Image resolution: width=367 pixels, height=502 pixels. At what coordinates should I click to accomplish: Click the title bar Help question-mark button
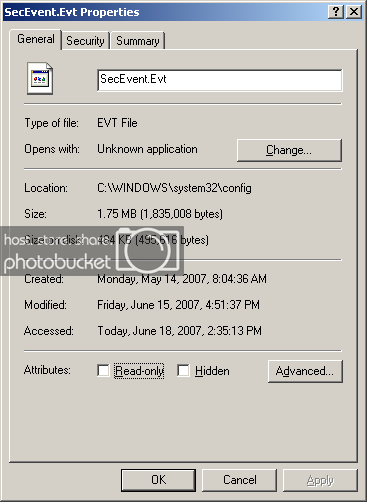pos(336,12)
